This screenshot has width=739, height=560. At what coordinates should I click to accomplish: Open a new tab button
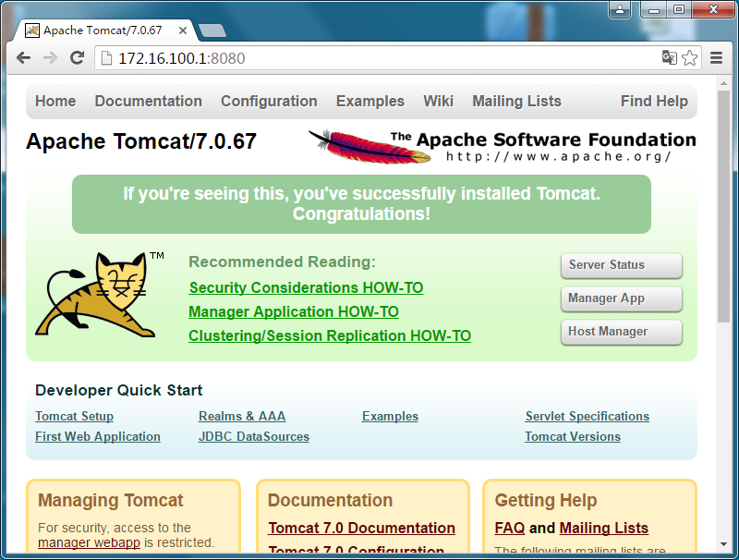[x=212, y=30]
